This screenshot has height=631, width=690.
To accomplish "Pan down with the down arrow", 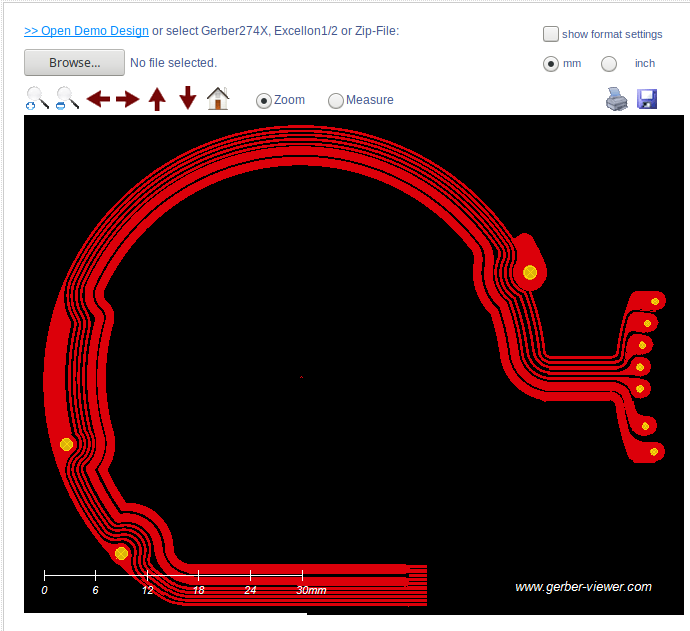I will pos(188,98).
